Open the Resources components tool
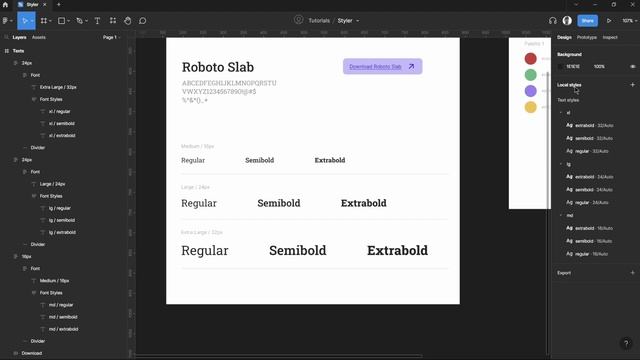640x360 pixels. pyautogui.click(x=113, y=20)
